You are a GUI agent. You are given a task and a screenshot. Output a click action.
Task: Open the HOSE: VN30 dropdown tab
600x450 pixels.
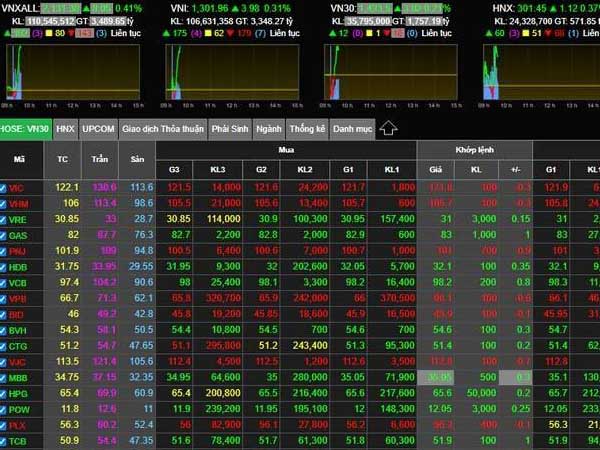click(x=26, y=129)
